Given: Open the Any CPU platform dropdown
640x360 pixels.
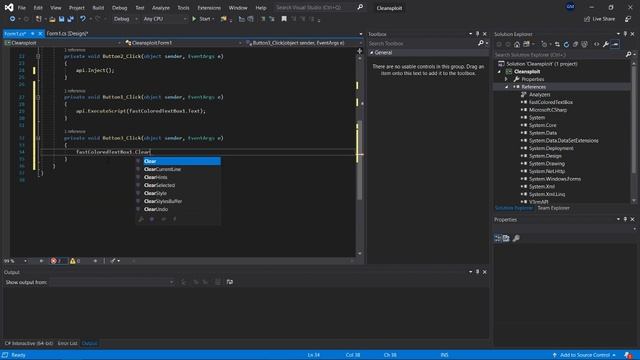Looking at the screenshot, I should click(x=165, y=19).
